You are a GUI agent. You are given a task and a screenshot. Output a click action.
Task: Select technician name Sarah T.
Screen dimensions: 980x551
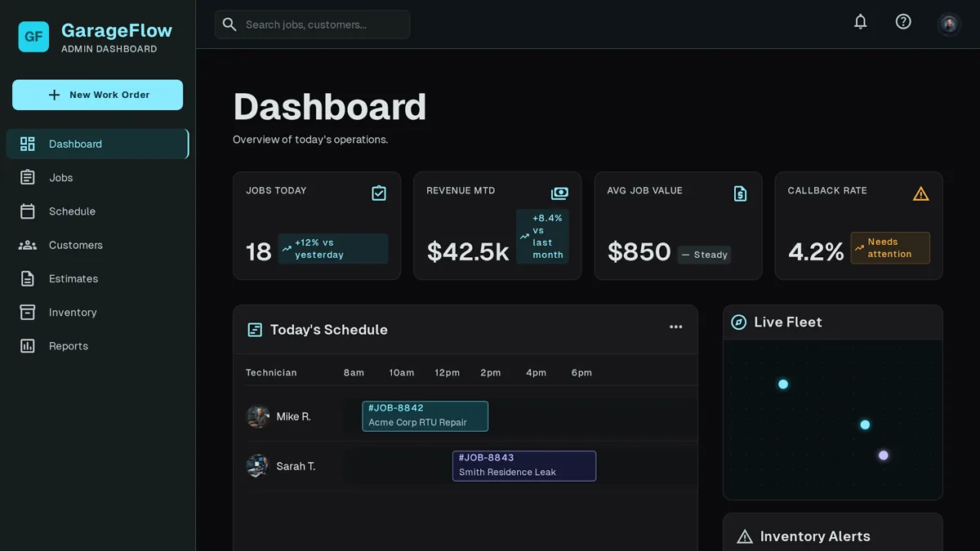click(x=296, y=466)
